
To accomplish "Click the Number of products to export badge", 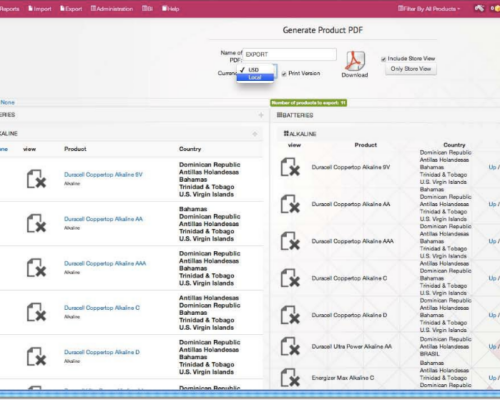I will 308,103.
